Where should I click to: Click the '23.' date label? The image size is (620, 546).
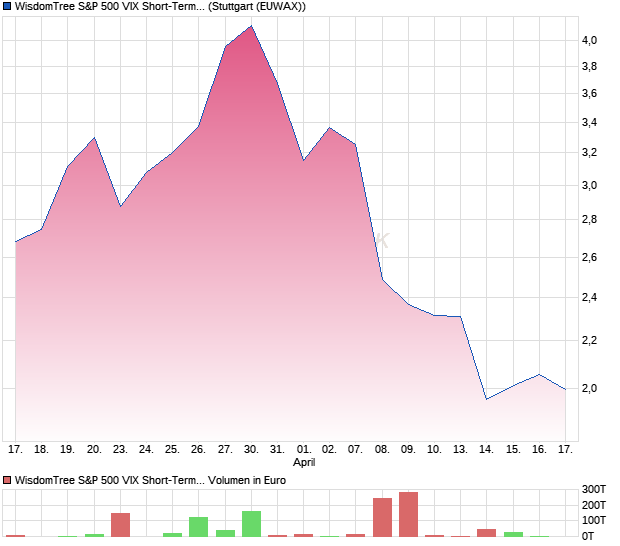tap(120, 449)
